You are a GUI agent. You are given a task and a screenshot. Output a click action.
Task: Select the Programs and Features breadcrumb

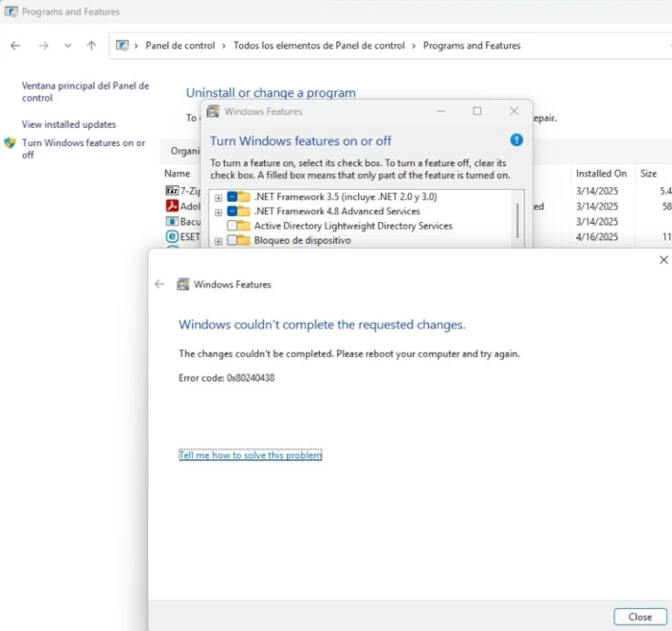472,45
